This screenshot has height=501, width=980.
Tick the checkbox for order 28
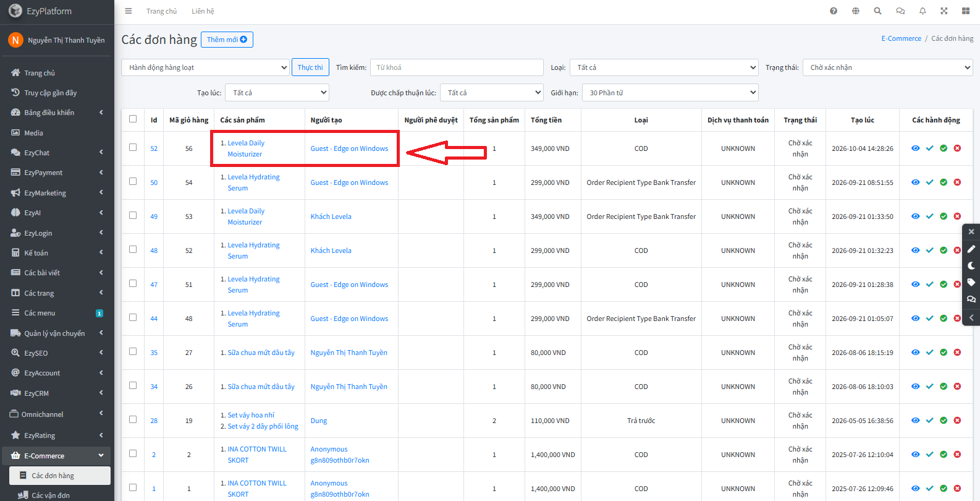[x=133, y=419]
